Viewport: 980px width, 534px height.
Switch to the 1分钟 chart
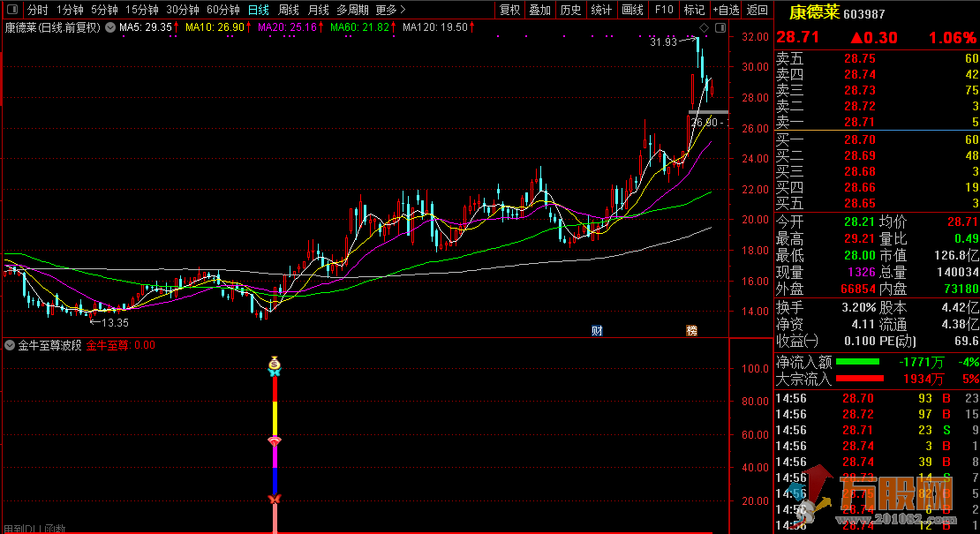[70, 10]
